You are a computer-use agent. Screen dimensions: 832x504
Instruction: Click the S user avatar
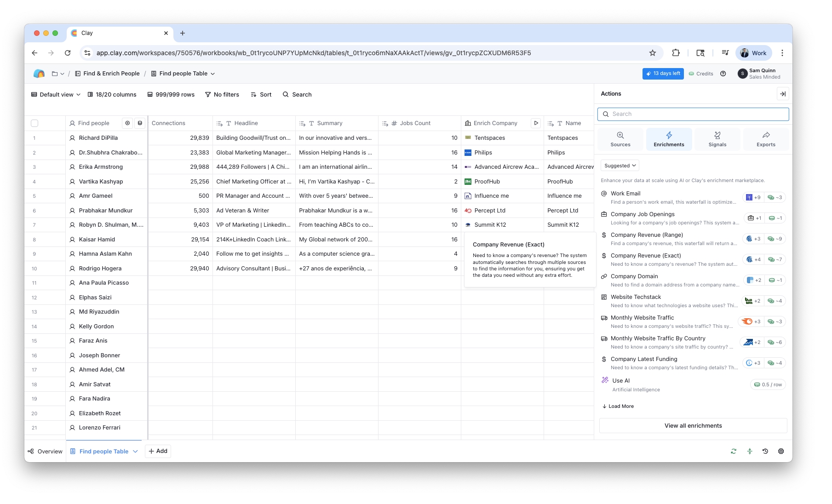click(742, 74)
